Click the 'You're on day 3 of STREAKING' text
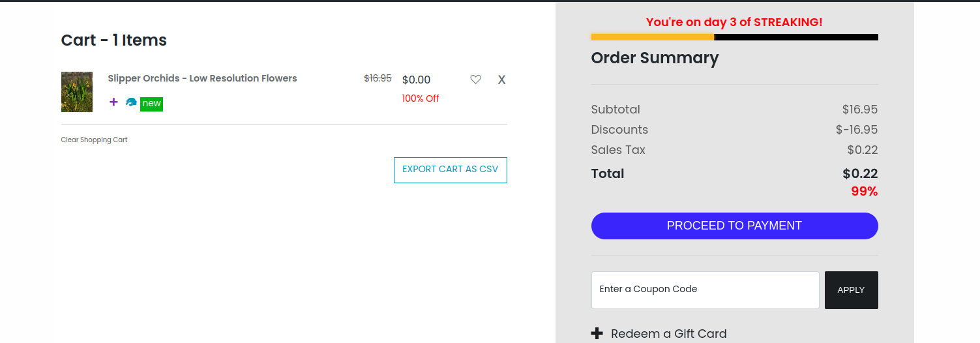This screenshot has height=343, width=980. (x=734, y=22)
